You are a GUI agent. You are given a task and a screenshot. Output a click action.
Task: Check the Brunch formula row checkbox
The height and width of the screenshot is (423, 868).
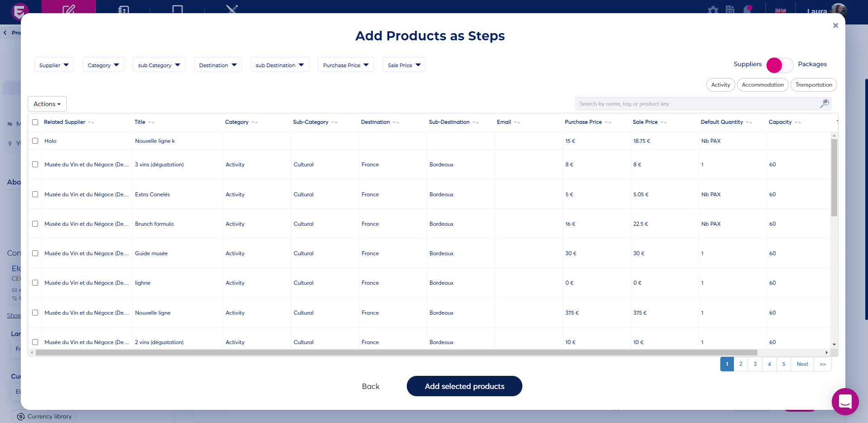(35, 224)
